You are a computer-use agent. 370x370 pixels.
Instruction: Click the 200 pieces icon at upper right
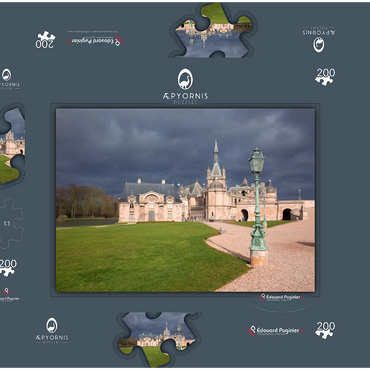tap(325, 77)
